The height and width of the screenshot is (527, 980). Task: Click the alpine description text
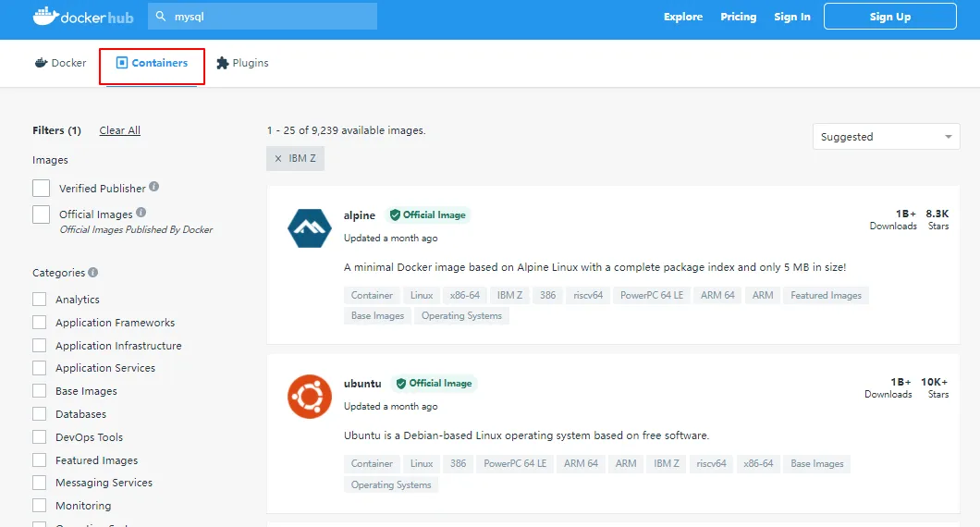tap(595, 267)
